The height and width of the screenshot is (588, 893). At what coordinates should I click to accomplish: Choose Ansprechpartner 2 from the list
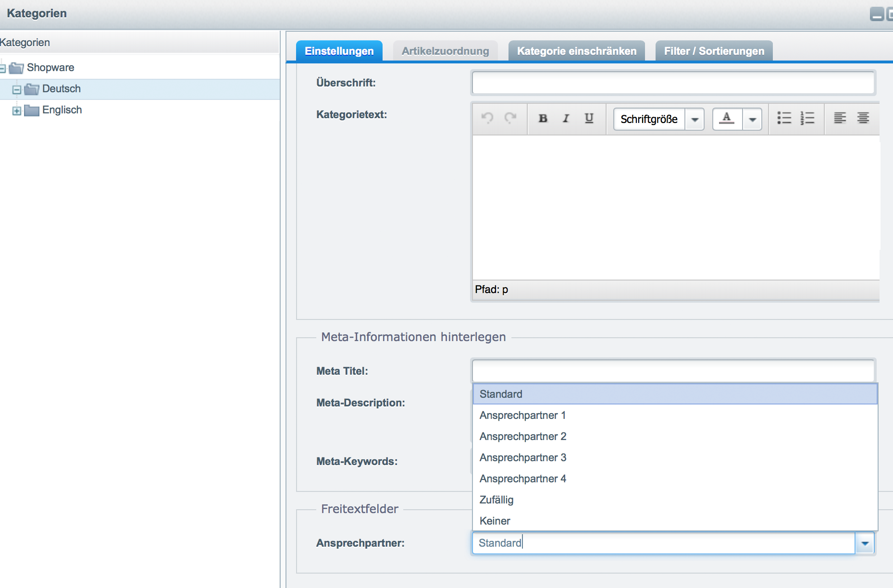coord(675,436)
